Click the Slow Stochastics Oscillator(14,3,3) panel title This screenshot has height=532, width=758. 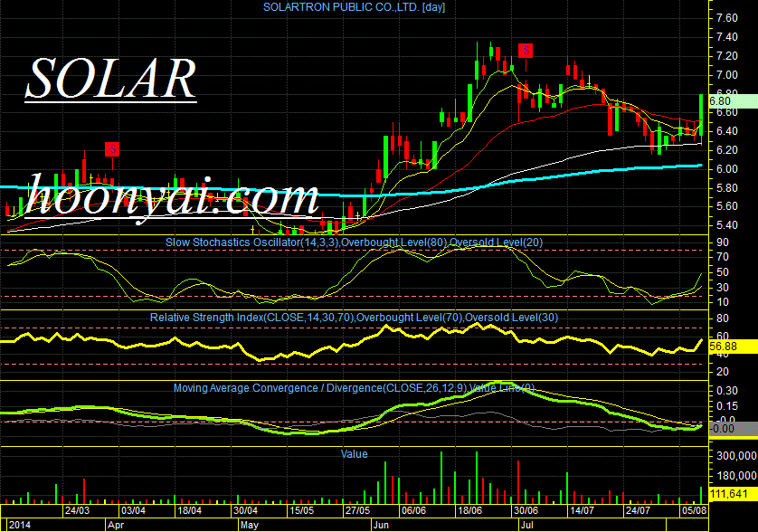pos(354,242)
